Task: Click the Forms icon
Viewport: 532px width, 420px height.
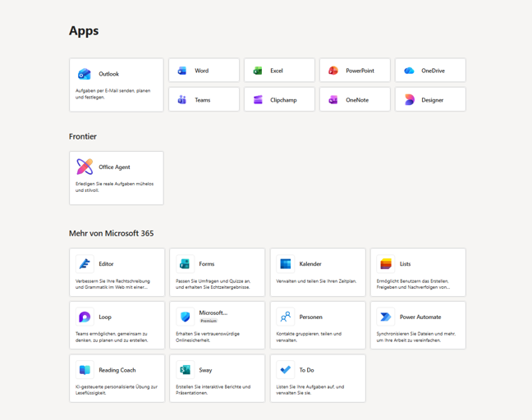Action: [185, 263]
